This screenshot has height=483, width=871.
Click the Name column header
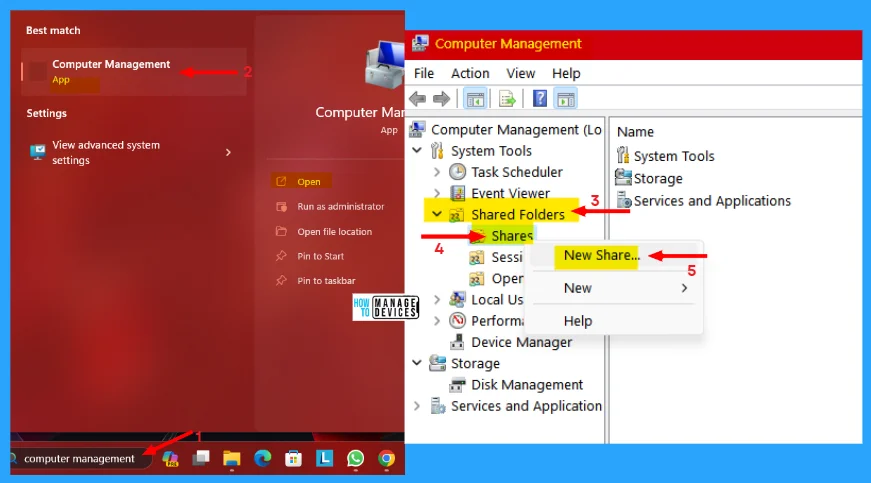point(635,132)
